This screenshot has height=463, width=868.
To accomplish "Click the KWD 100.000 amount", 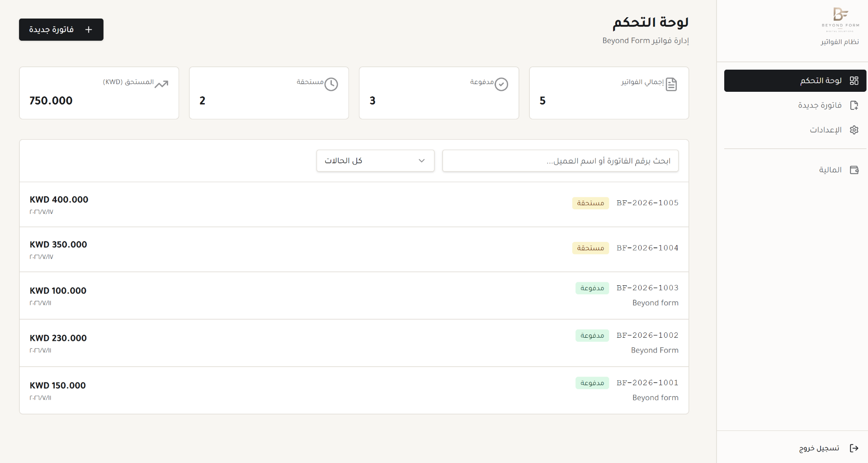I will [x=58, y=291].
